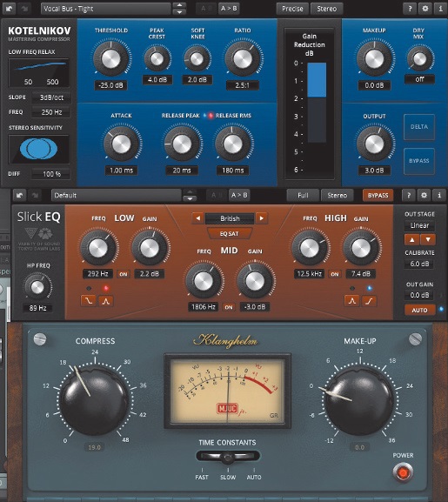Viewport: 448px width, 502px height.
Task: Click stereo sensitivity circle display
Action: 39,149
